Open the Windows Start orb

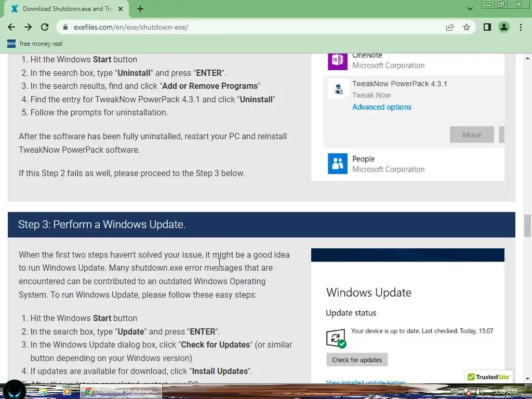14,391
